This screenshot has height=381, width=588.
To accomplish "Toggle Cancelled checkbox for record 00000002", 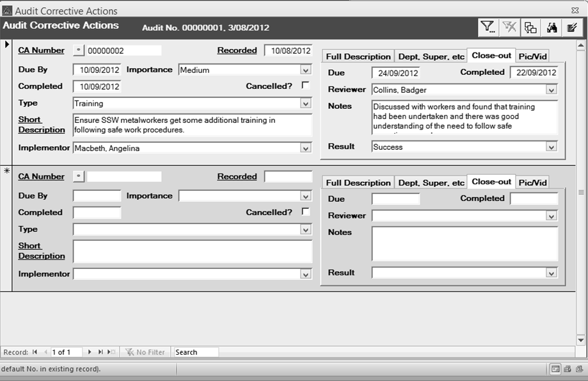I will pyautogui.click(x=306, y=86).
